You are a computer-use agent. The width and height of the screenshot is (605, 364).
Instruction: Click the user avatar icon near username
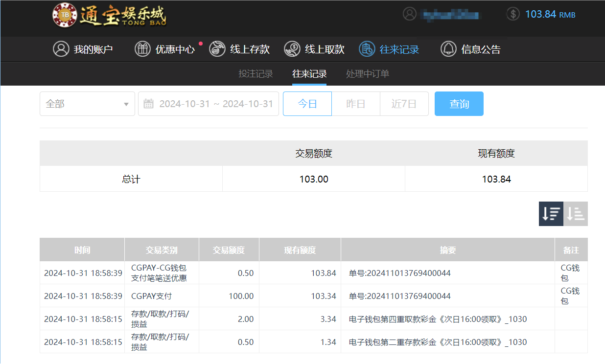pos(410,14)
